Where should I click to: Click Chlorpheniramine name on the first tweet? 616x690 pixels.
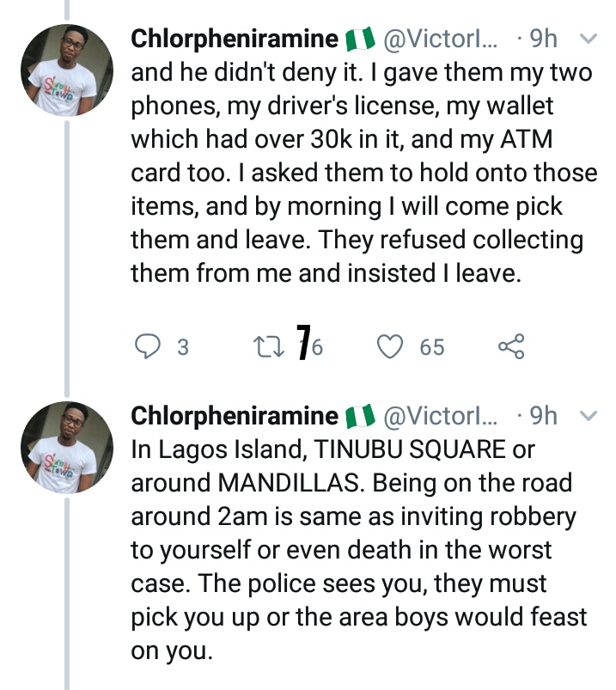[x=234, y=40]
